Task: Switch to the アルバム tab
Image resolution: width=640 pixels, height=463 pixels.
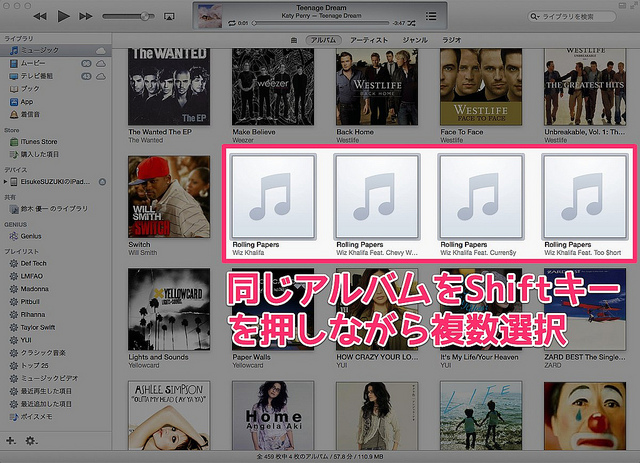Action: (x=323, y=40)
